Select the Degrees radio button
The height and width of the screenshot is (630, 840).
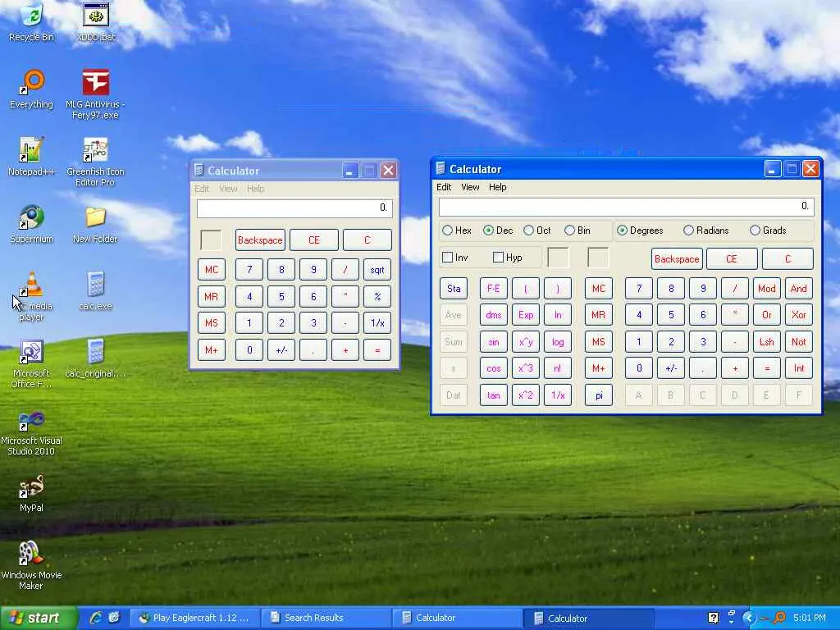(x=640, y=231)
